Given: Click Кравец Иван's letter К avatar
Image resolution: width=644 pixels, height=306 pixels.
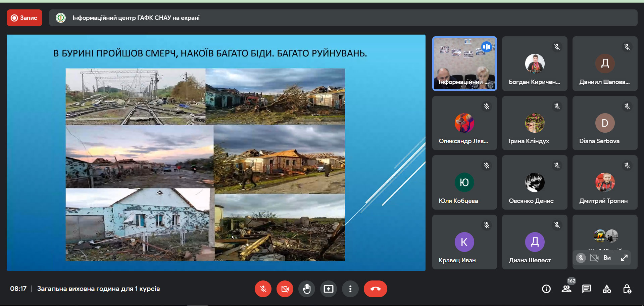Looking at the screenshot, I should coord(464,242).
